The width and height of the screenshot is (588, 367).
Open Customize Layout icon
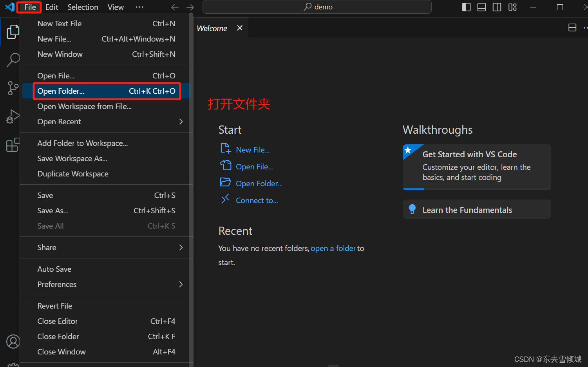[x=512, y=7]
